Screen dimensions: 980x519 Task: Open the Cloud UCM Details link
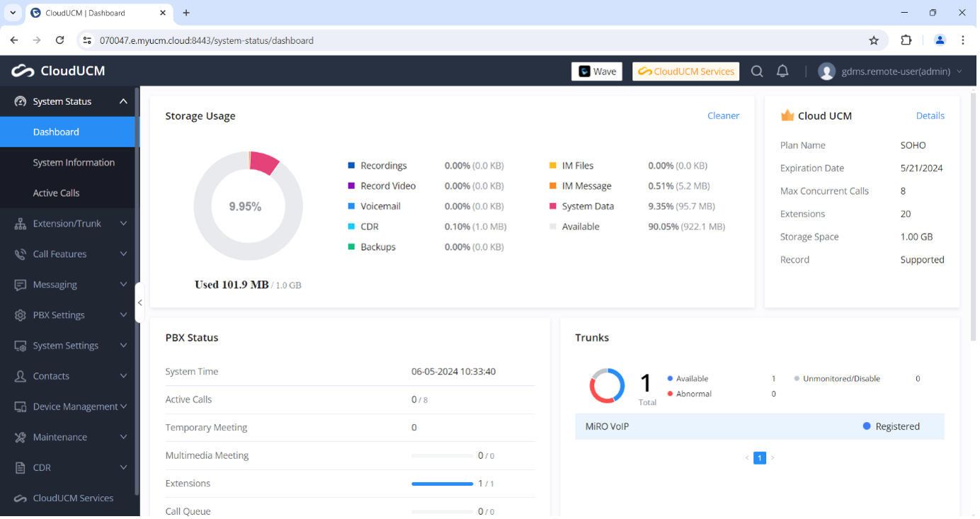pyautogui.click(x=930, y=116)
